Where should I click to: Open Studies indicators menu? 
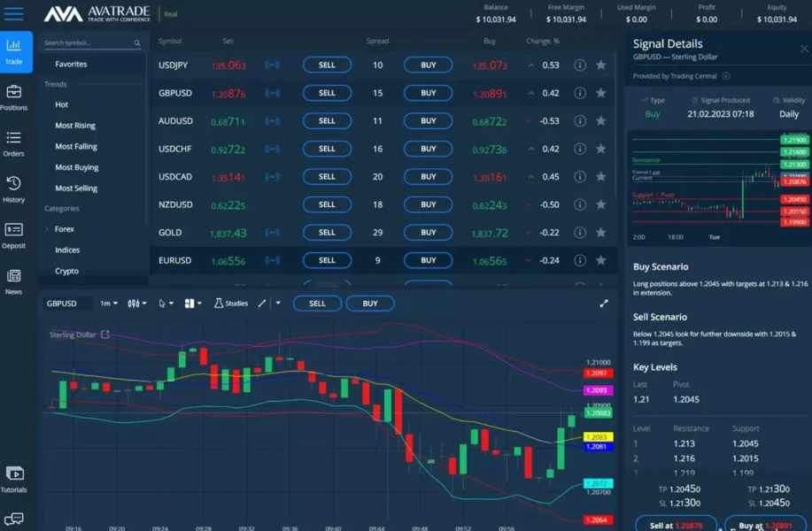point(231,304)
